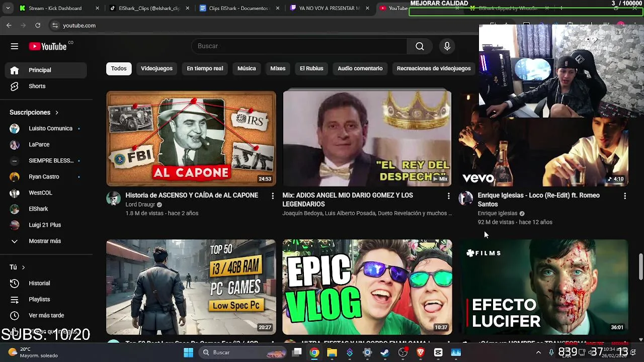Click the YouTube logo

(x=48, y=46)
